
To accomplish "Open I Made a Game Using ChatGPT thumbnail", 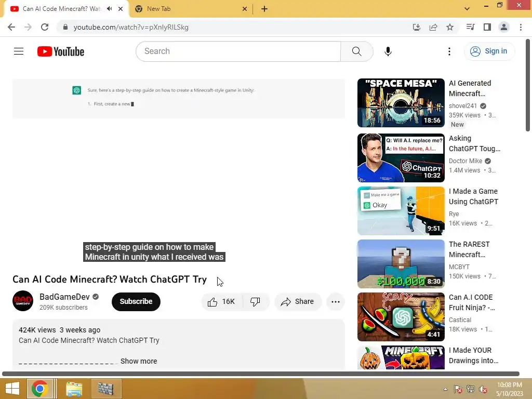I will [x=401, y=211].
